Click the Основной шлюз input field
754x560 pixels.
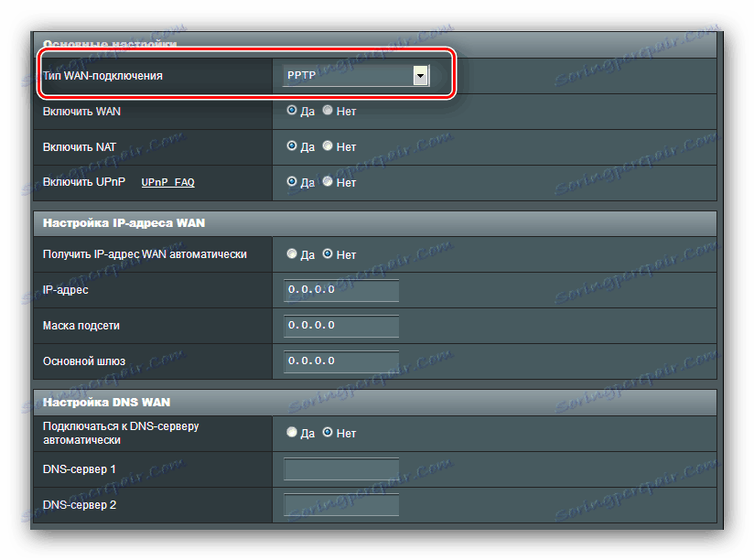click(x=341, y=361)
